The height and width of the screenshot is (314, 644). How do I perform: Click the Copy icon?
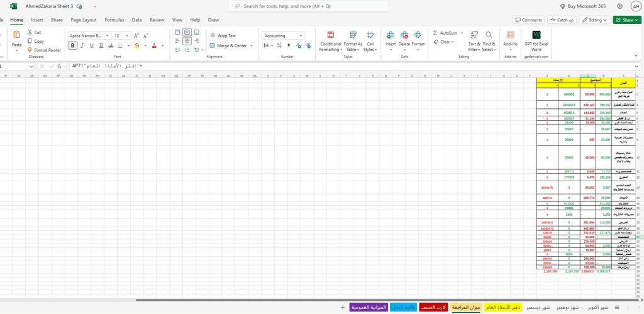[30, 41]
